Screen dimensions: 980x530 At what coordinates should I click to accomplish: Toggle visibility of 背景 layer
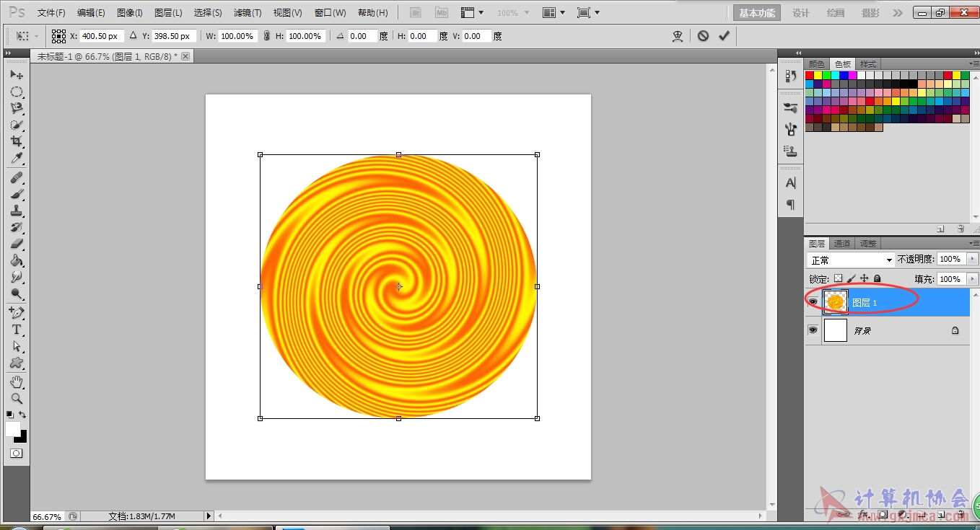(x=813, y=330)
